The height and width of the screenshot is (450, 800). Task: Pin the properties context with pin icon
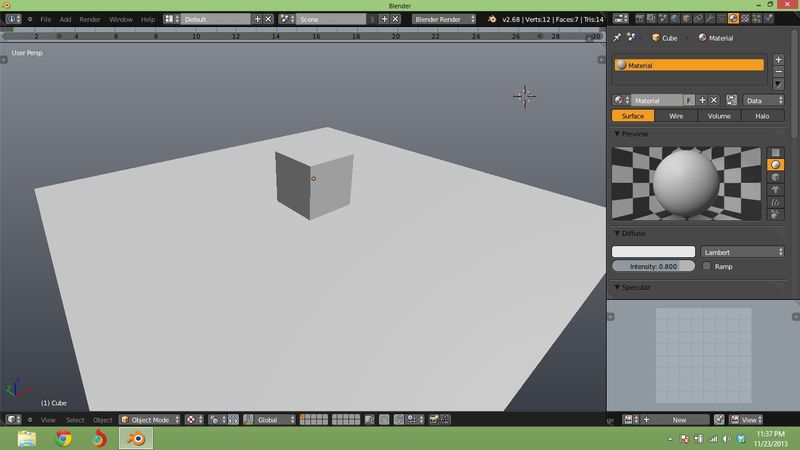tap(618, 38)
